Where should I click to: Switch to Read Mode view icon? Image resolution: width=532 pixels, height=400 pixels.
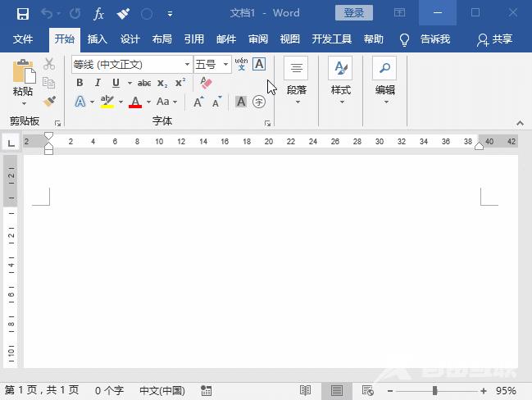pyautogui.click(x=306, y=390)
